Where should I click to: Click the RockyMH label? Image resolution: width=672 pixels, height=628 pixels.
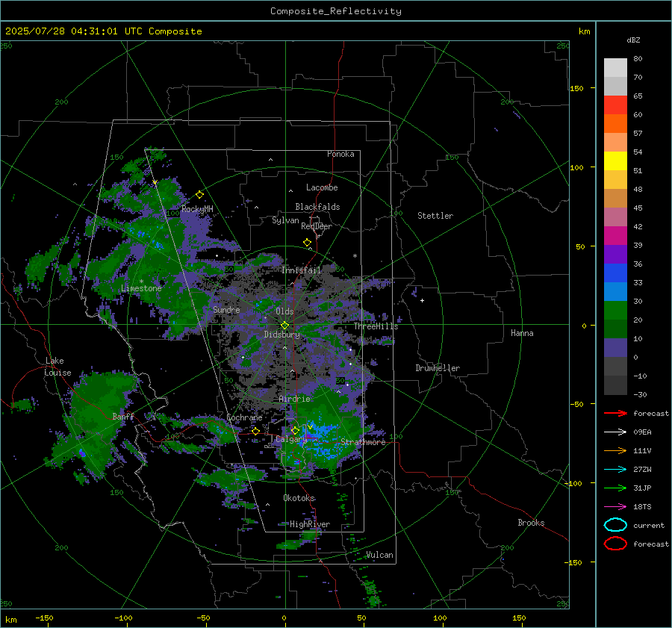(197, 209)
